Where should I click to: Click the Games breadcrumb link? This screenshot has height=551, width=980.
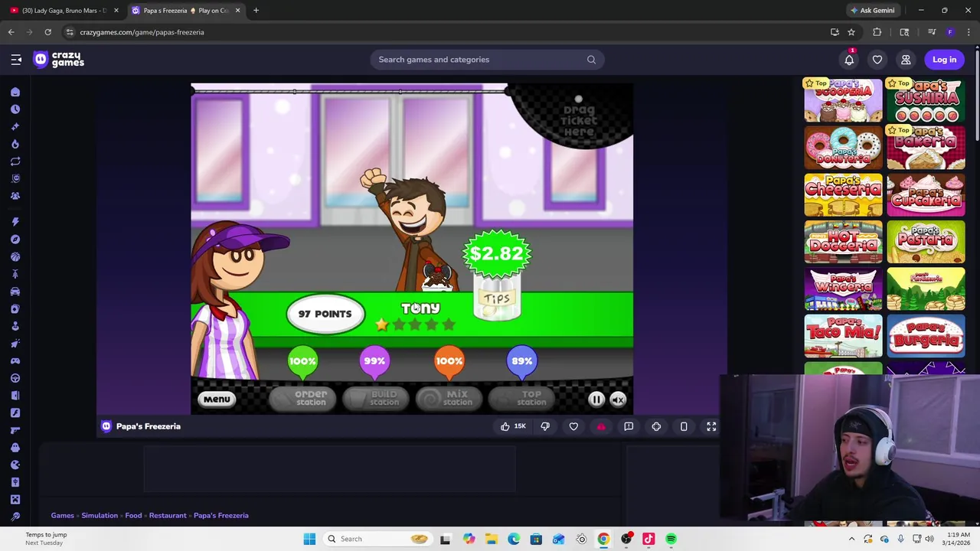click(x=63, y=515)
